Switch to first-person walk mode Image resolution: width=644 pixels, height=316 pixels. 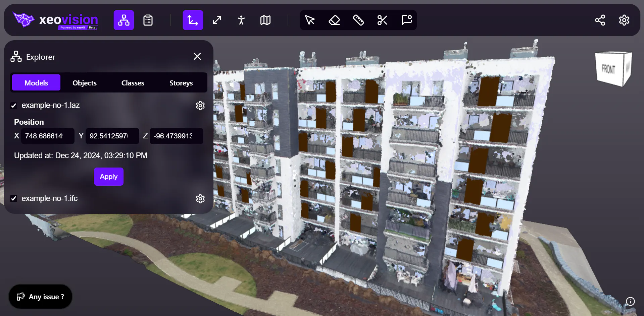tap(241, 20)
